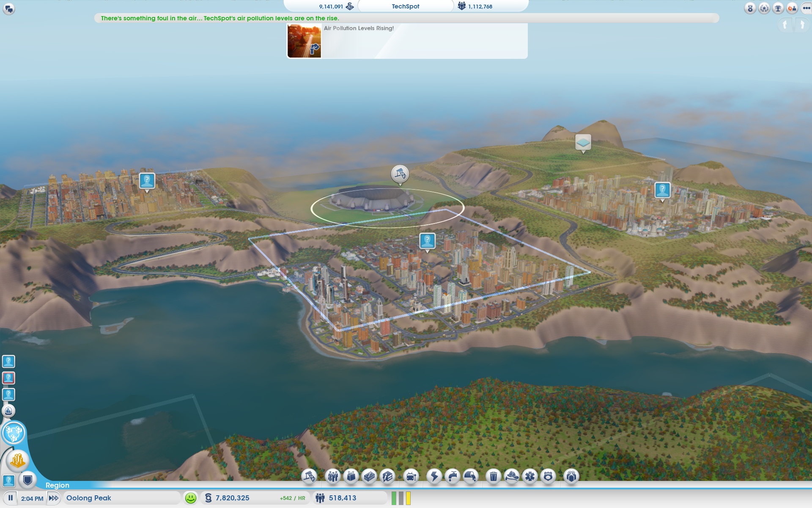Viewport: 812px width, 508px height.
Task: Open the Origin friends icon
Action: tap(792, 8)
